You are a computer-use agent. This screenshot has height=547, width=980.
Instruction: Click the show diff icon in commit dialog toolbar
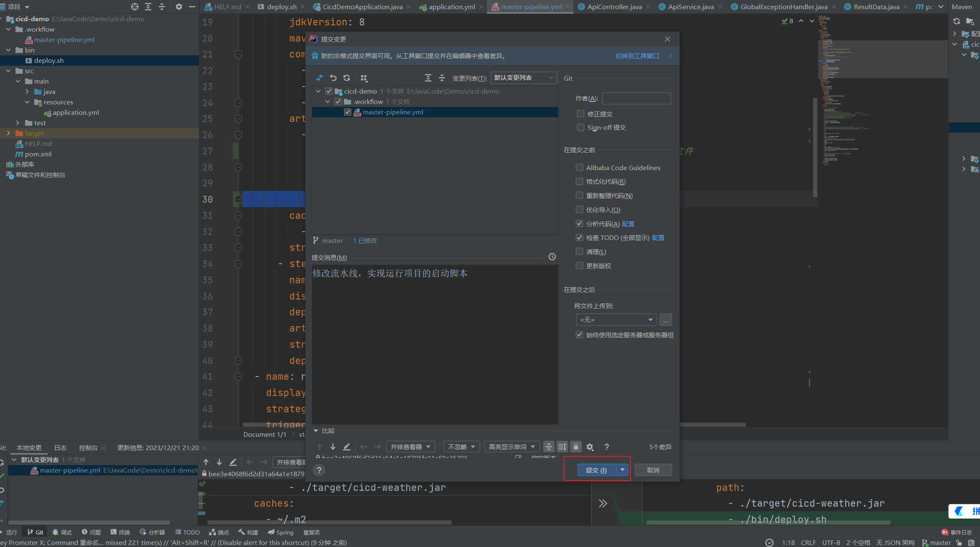[x=319, y=78]
